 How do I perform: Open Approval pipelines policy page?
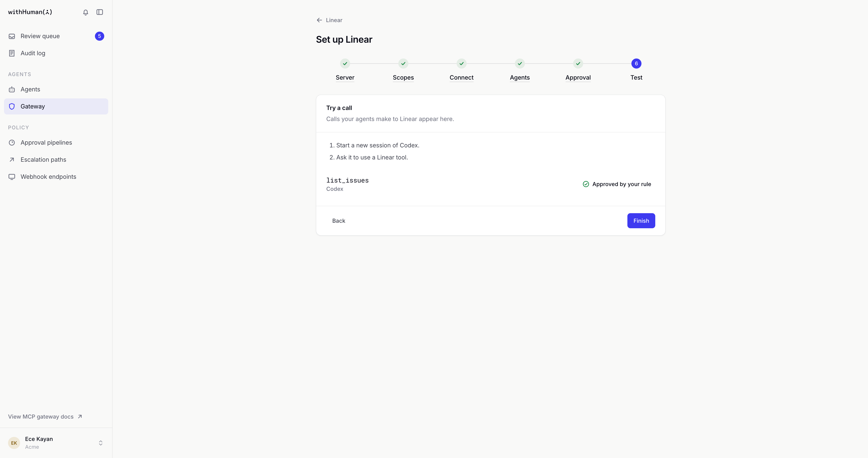pos(56,142)
